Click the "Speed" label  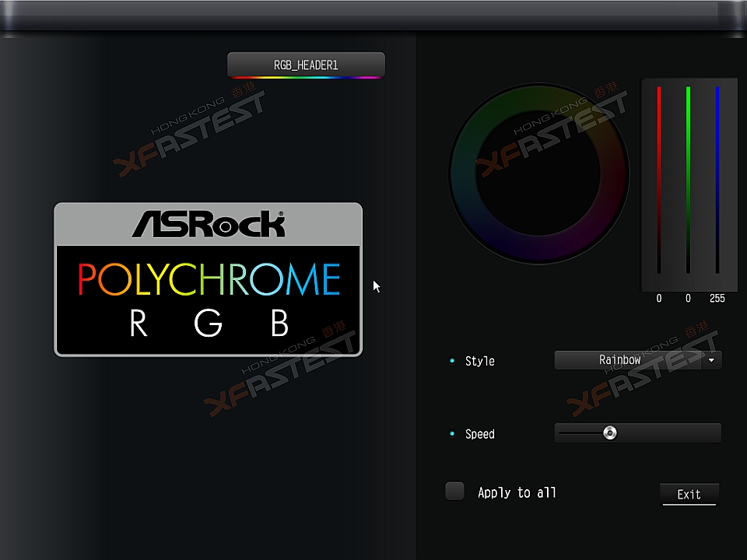point(480,434)
